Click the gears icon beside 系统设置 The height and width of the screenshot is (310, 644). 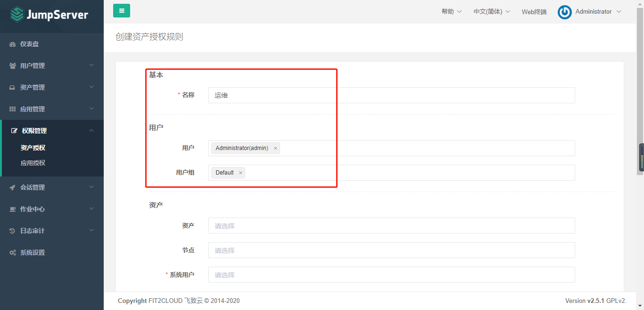click(x=13, y=253)
